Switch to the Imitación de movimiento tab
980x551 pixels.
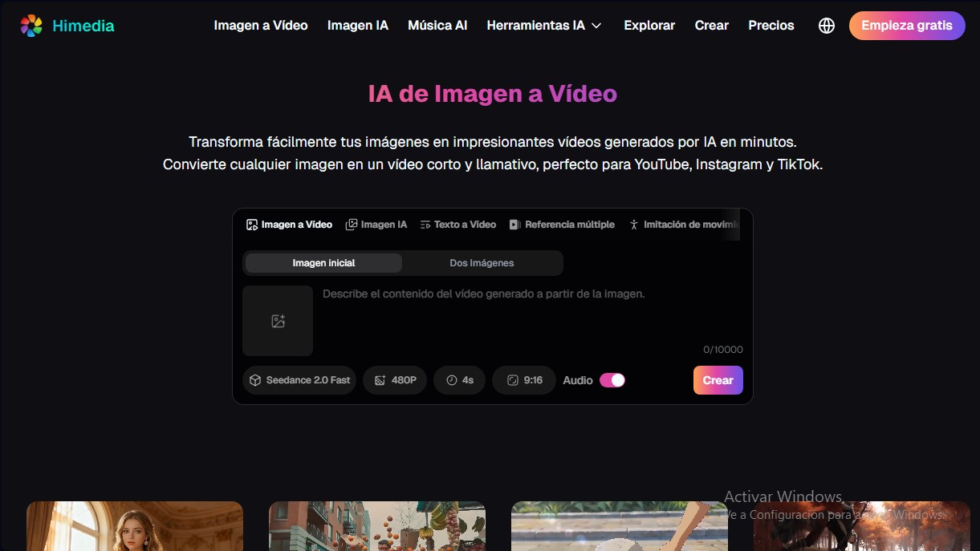[685, 225]
